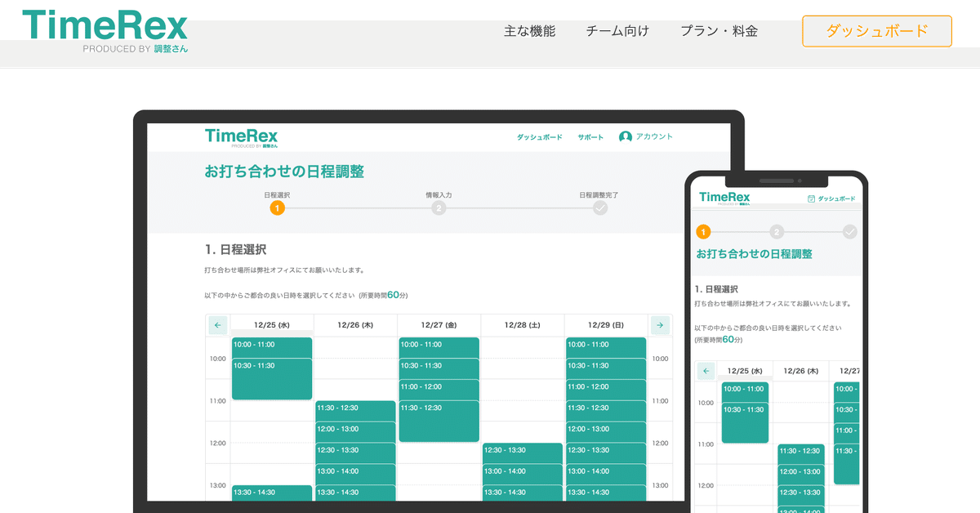Pick 11:00 - 12:00 slot on 12/29 in laptop

coord(606,390)
